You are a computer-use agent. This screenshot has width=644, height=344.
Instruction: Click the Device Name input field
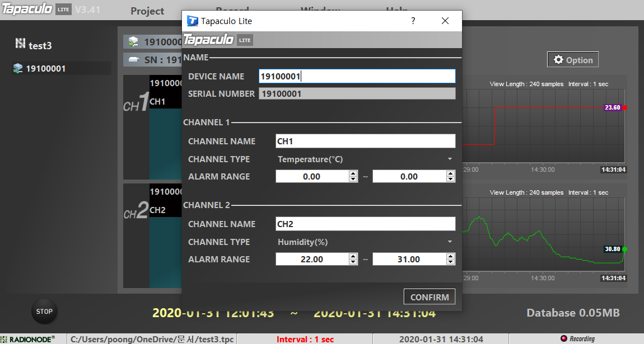(357, 76)
